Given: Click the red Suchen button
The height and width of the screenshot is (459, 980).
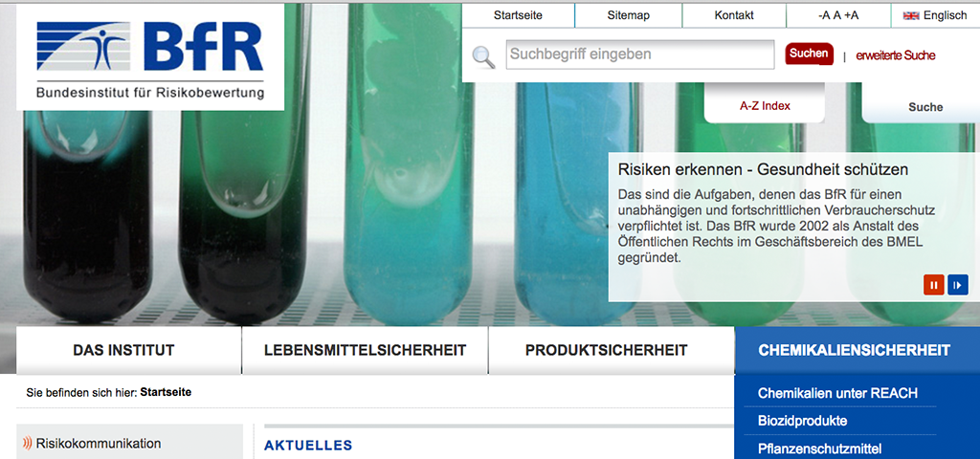Looking at the screenshot, I should 809,54.
